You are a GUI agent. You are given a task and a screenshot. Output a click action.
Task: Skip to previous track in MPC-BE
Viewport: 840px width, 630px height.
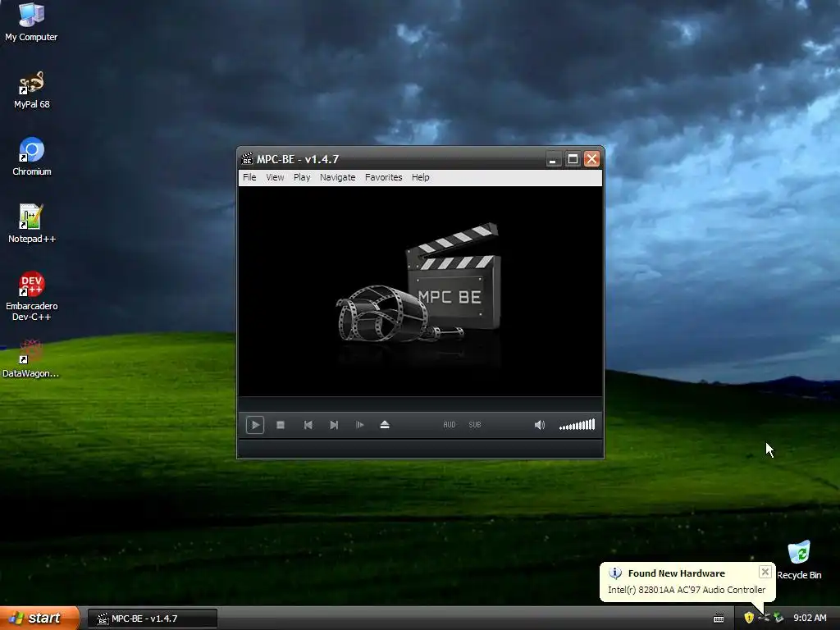click(x=308, y=425)
